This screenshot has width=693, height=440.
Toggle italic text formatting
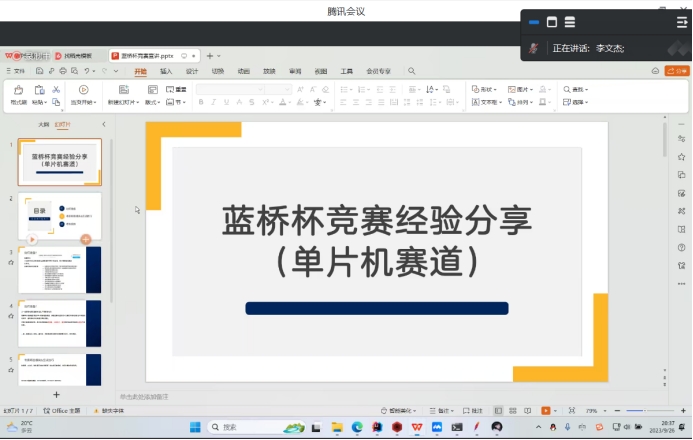(x=214, y=102)
